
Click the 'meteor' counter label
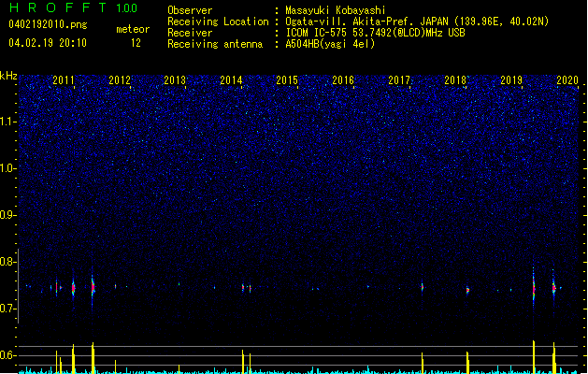pyautogui.click(x=133, y=29)
